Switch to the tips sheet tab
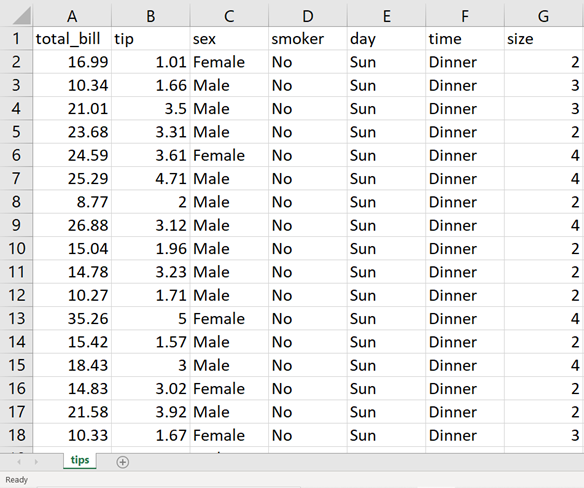 pos(80,461)
